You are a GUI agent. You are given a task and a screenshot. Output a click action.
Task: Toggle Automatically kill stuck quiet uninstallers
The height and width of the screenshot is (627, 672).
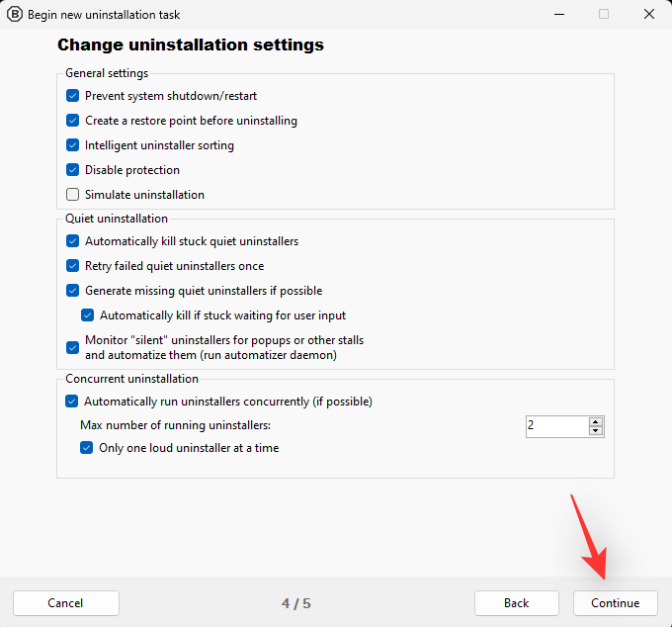click(72, 241)
